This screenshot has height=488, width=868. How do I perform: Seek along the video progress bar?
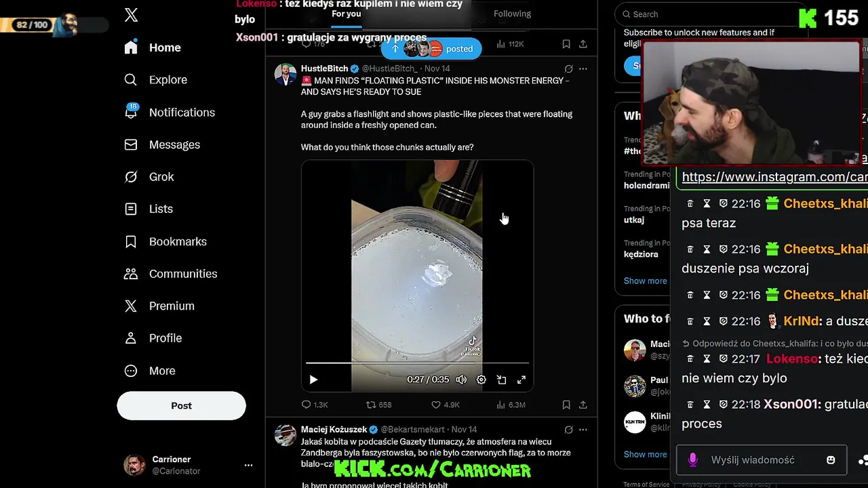(417, 363)
